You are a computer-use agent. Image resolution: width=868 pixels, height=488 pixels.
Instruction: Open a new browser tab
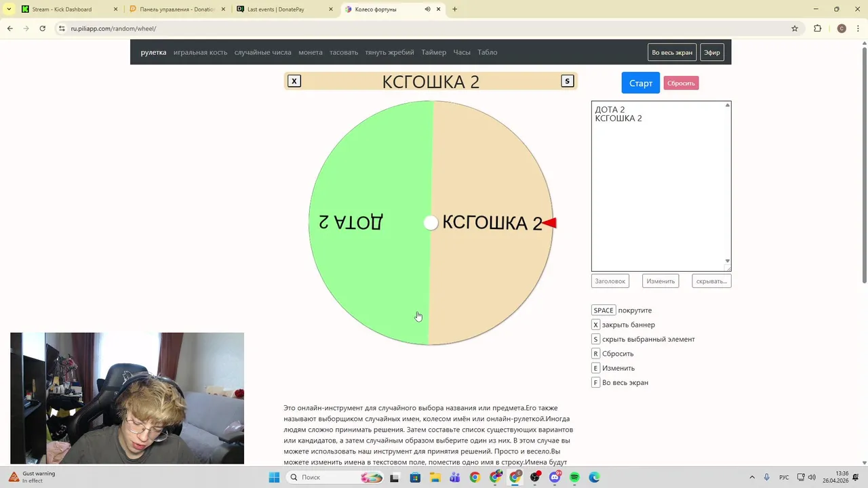pos(454,9)
